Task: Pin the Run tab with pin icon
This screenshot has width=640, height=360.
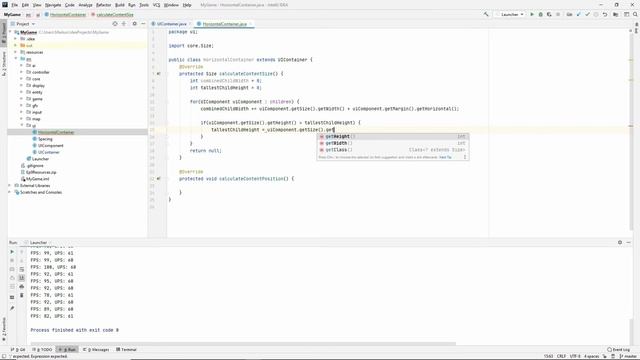Action: [x=12, y=308]
